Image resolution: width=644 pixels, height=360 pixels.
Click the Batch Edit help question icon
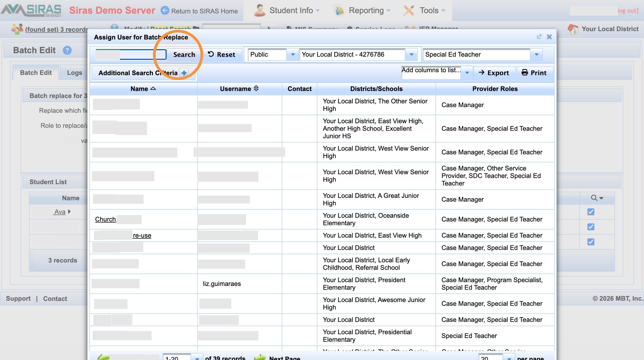[67, 50]
